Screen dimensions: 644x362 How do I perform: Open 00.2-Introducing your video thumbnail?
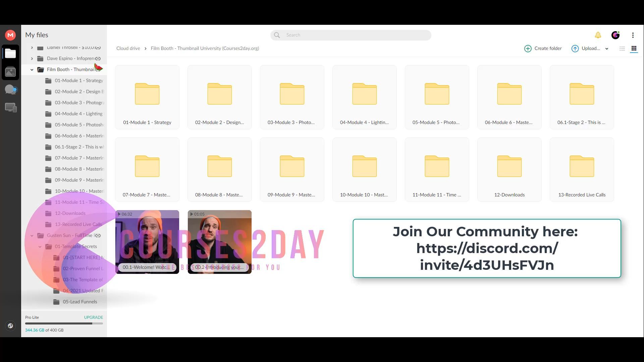point(220,242)
